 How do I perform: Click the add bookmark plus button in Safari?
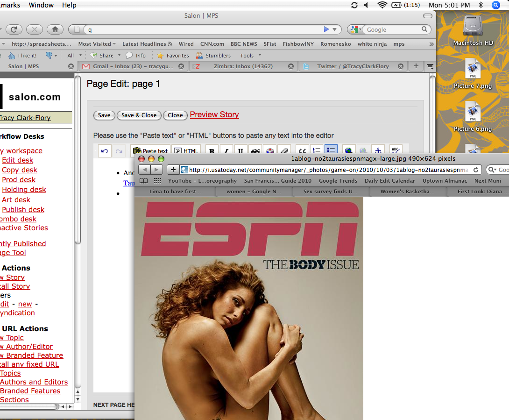click(x=173, y=170)
